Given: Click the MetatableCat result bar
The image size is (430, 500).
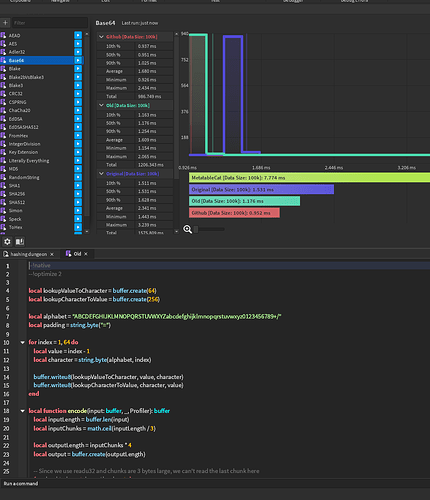Looking at the screenshot, I should [x=309, y=178].
